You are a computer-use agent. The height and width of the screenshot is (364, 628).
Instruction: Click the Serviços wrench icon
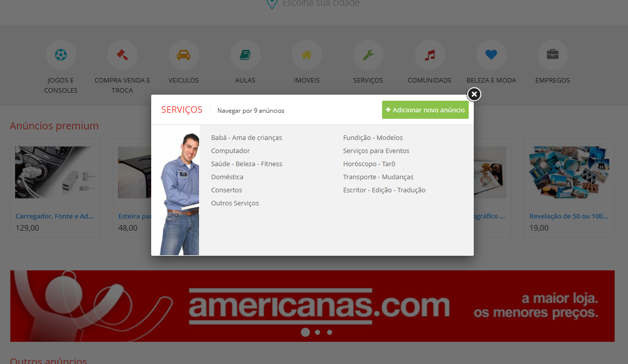coord(368,54)
